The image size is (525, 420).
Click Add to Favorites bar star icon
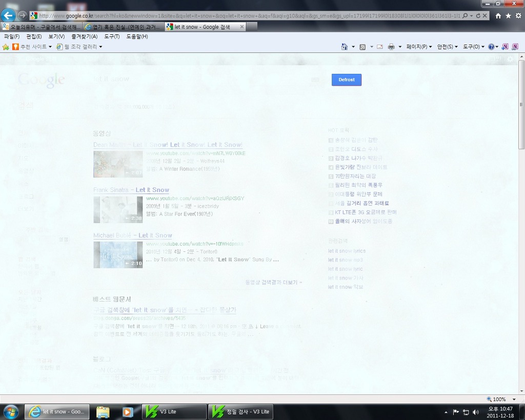click(6, 47)
